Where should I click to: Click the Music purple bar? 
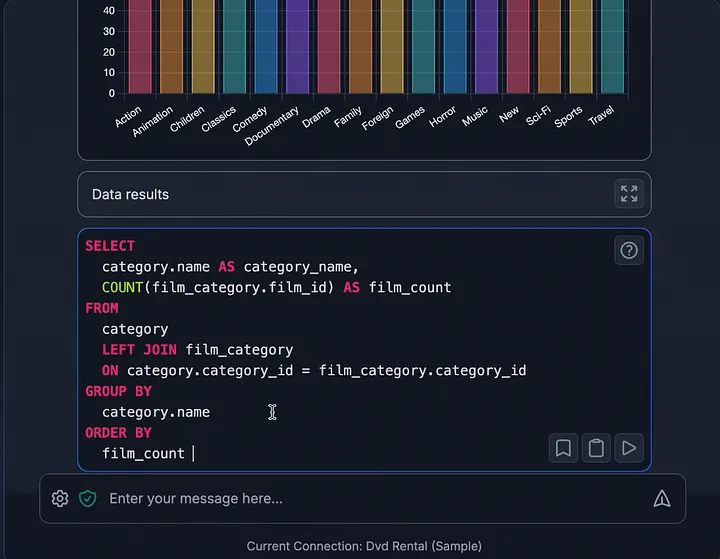(x=486, y=46)
